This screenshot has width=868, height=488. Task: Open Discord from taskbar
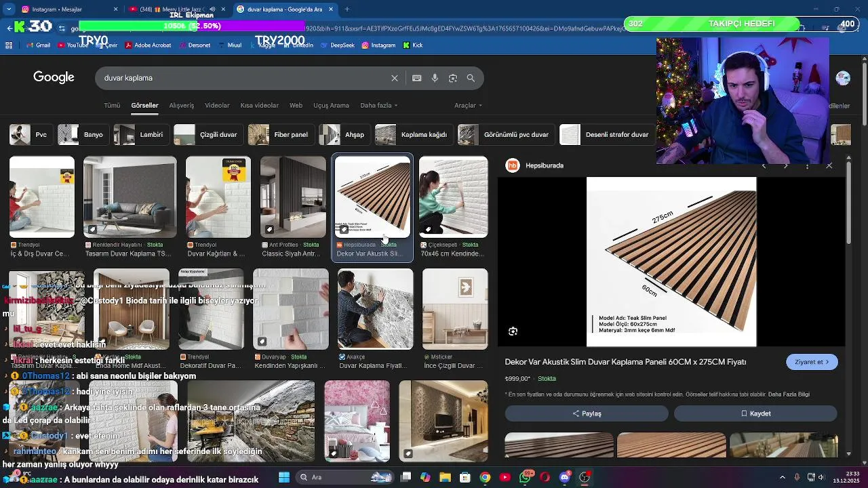(565, 477)
